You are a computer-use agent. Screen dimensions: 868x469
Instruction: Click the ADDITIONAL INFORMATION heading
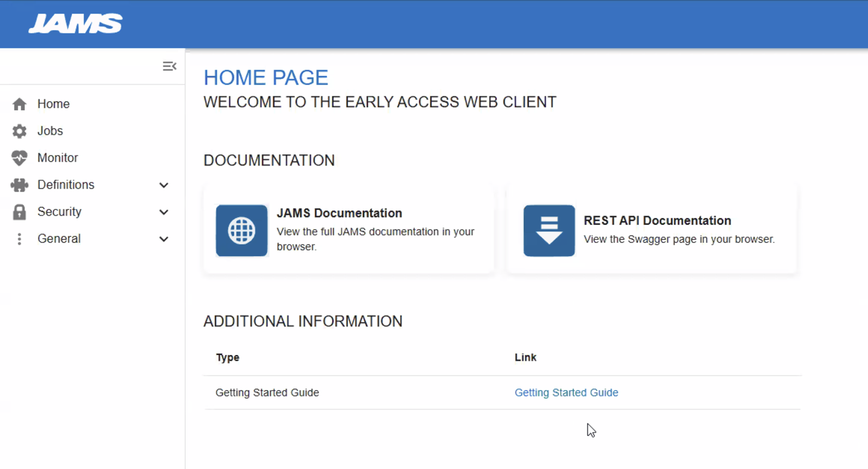tap(303, 322)
